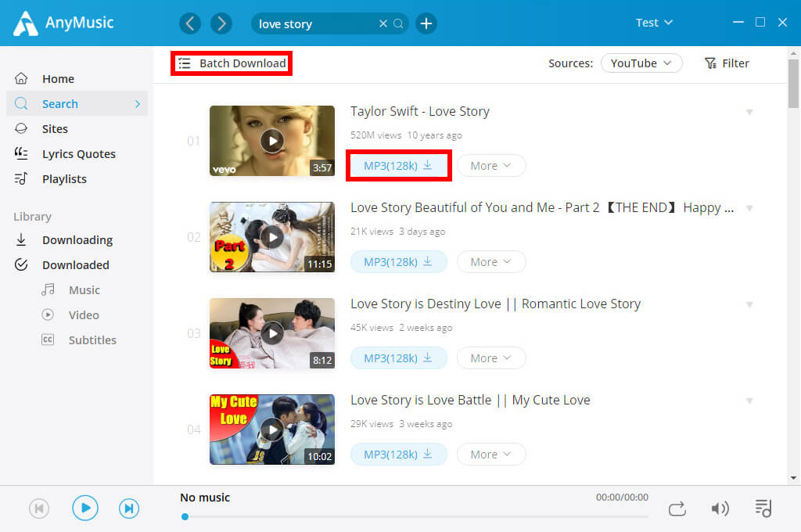
Task: Click the playback progress slider handle
Action: click(x=185, y=516)
